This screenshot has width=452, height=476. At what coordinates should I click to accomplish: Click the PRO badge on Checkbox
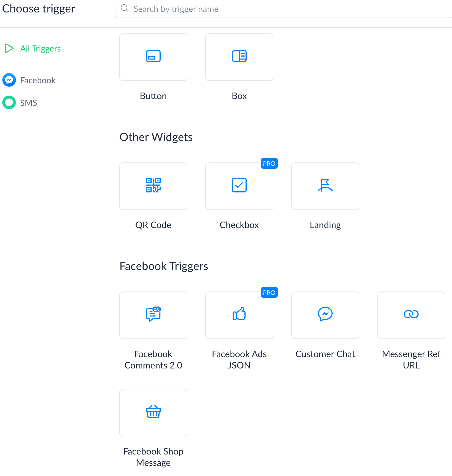pos(269,164)
